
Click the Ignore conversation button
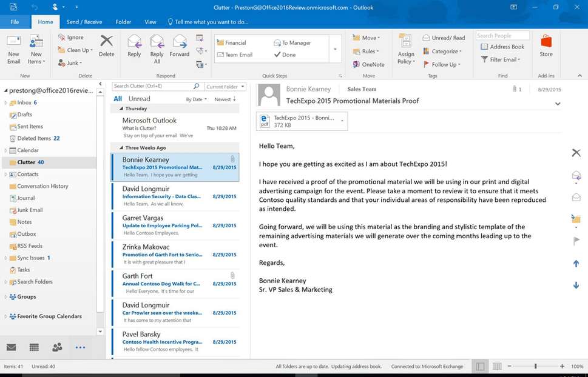click(x=70, y=38)
